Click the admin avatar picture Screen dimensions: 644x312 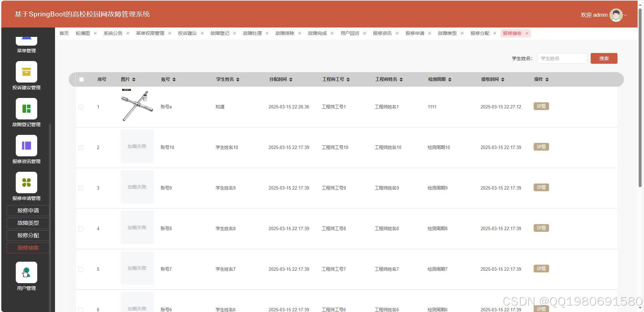pos(616,15)
